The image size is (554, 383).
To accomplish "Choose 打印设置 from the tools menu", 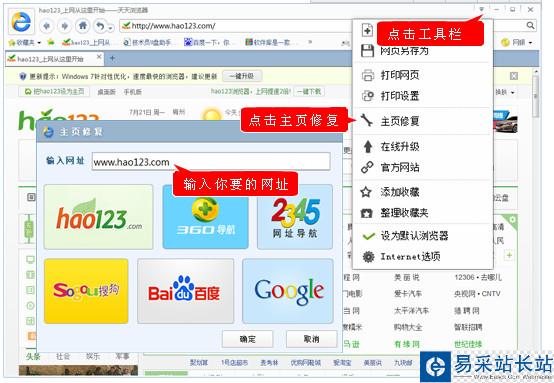I will pyautogui.click(x=399, y=96).
